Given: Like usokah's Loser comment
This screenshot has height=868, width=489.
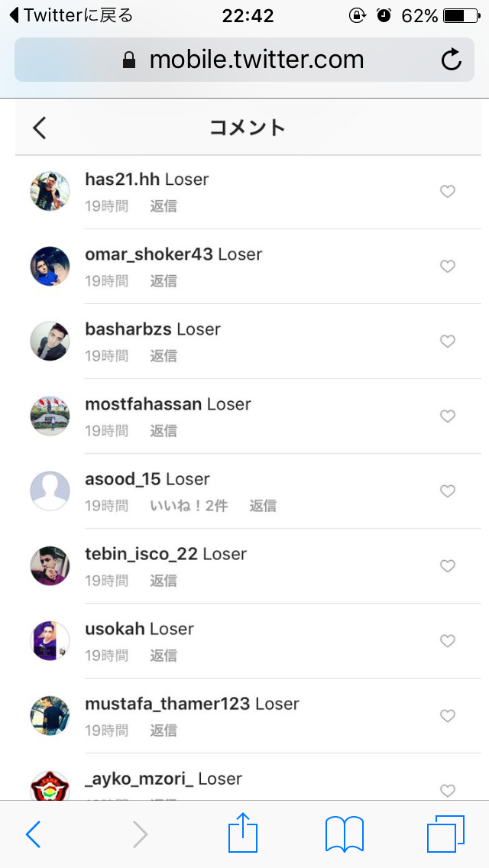Looking at the screenshot, I should tap(448, 641).
